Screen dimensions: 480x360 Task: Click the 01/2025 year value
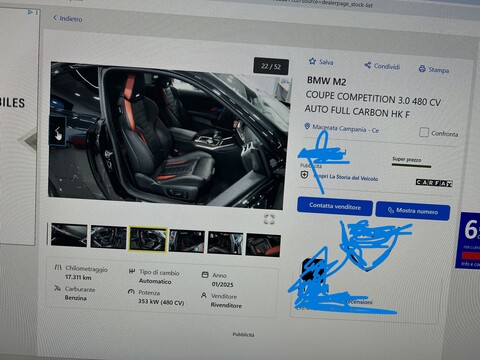[223, 284]
